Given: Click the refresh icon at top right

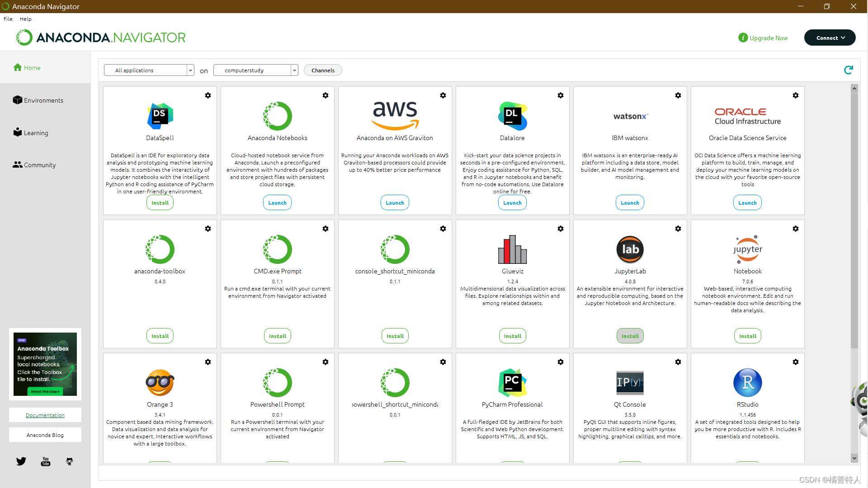Looking at the screenshot, I should coord(848,70).
